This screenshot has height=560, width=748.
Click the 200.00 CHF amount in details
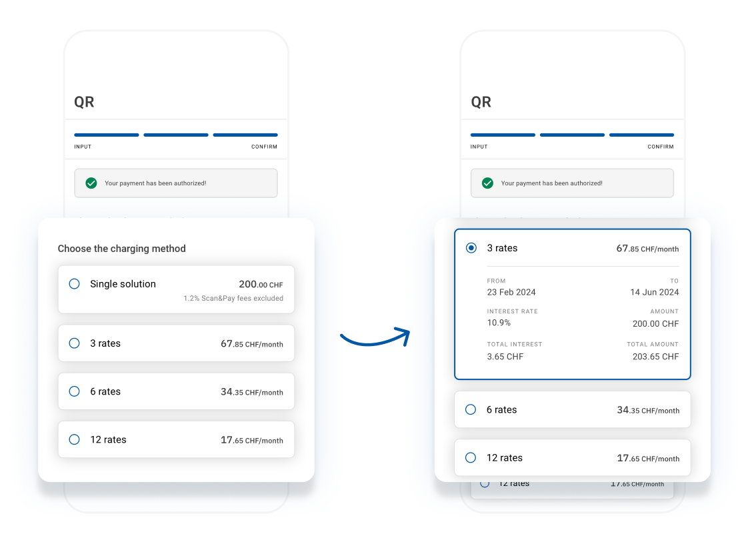[x=655, y=323]
